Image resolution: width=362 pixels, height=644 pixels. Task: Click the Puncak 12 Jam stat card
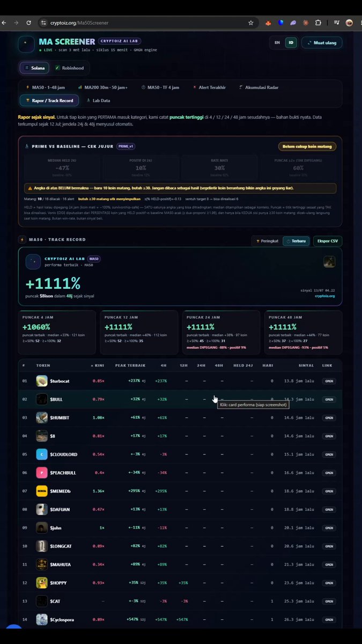coord(139,332)
